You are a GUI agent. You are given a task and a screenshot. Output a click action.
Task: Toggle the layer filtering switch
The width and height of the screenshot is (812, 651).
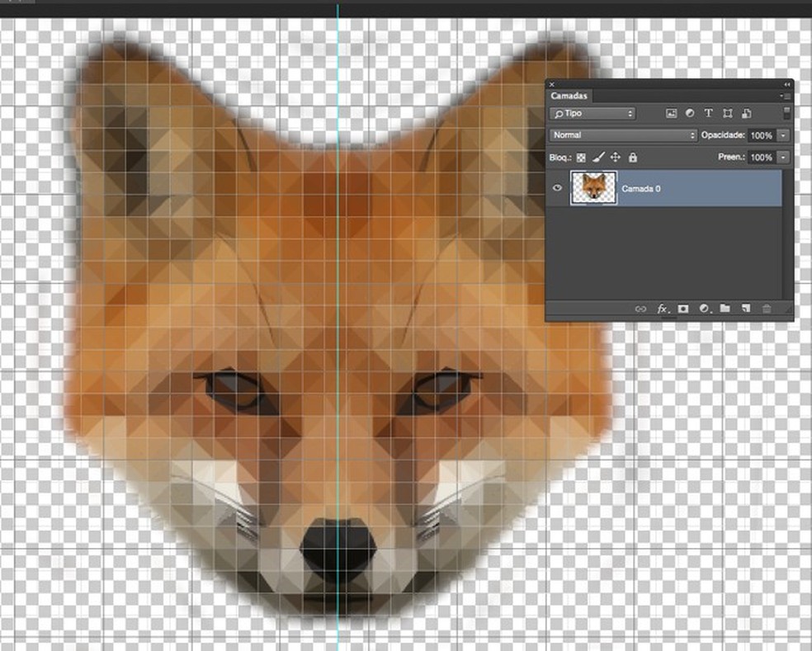point(786,111)
